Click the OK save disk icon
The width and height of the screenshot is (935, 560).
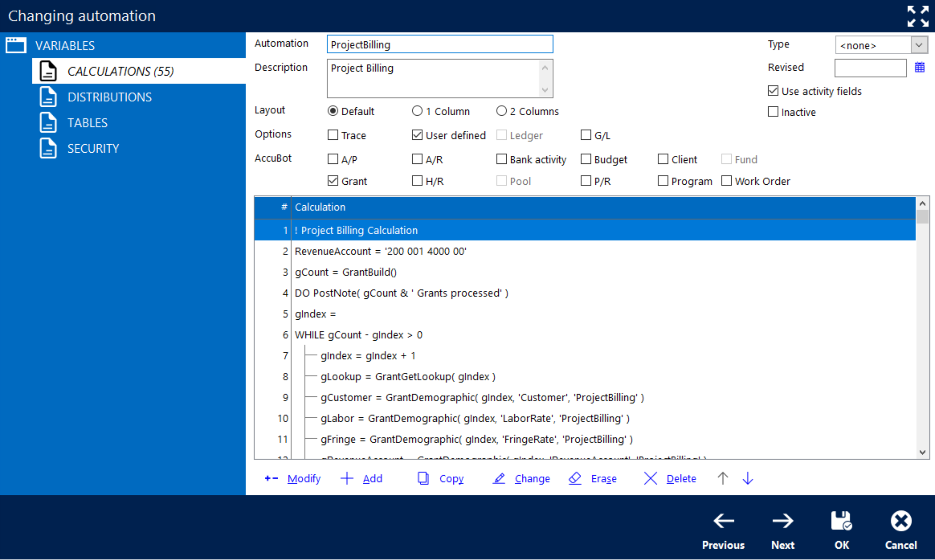tap(841, 521)
